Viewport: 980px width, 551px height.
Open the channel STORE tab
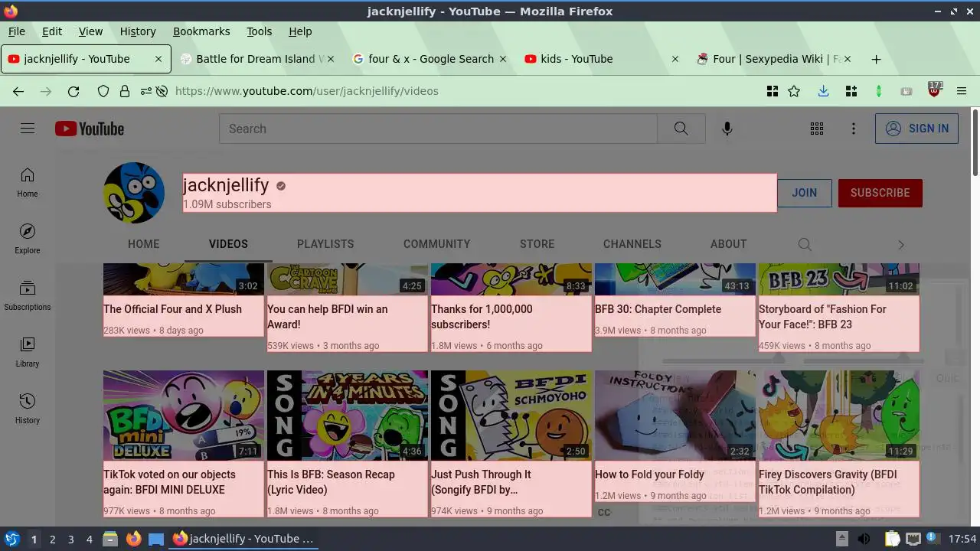537,244
